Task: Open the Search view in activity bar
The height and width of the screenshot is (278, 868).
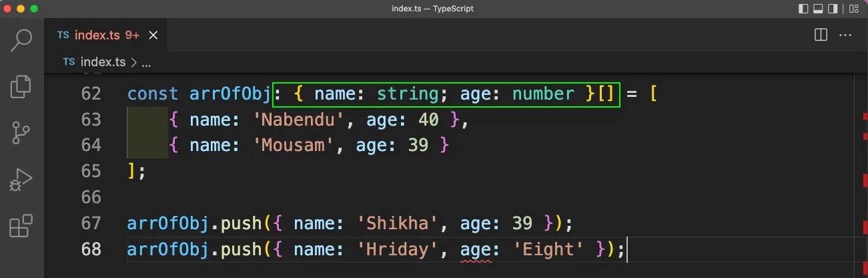Action: coord(22,40)
